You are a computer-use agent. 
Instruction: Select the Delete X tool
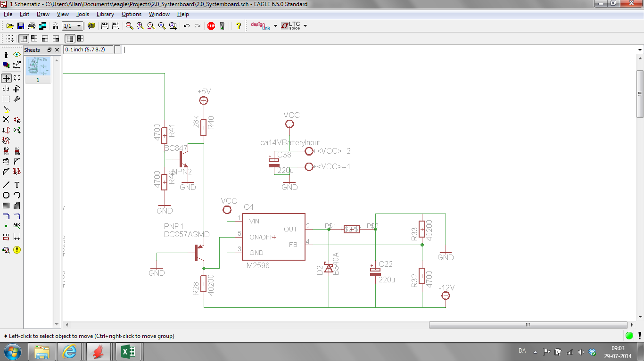coord(6,120)
